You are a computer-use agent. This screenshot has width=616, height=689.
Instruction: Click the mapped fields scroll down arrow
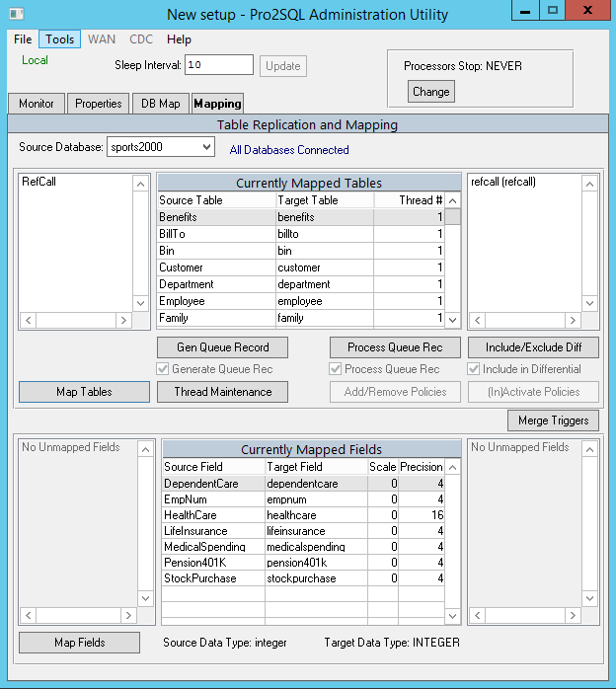[x=452, y=616]
